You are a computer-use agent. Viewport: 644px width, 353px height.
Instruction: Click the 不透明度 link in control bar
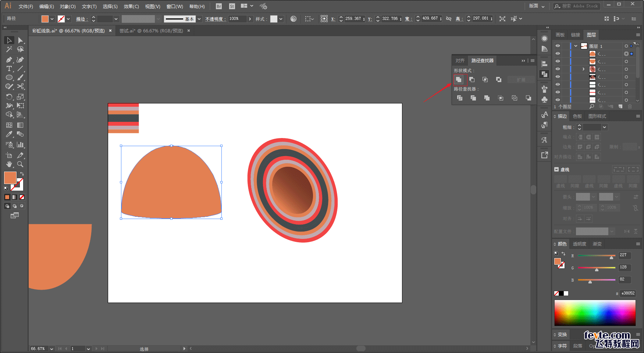pos(215,19)
